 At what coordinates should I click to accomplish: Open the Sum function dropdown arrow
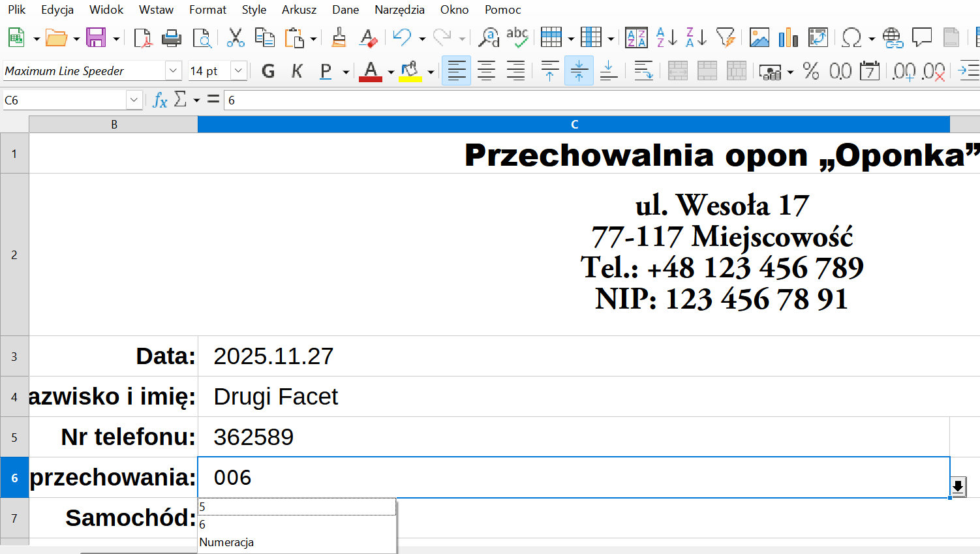coord(196,100)
